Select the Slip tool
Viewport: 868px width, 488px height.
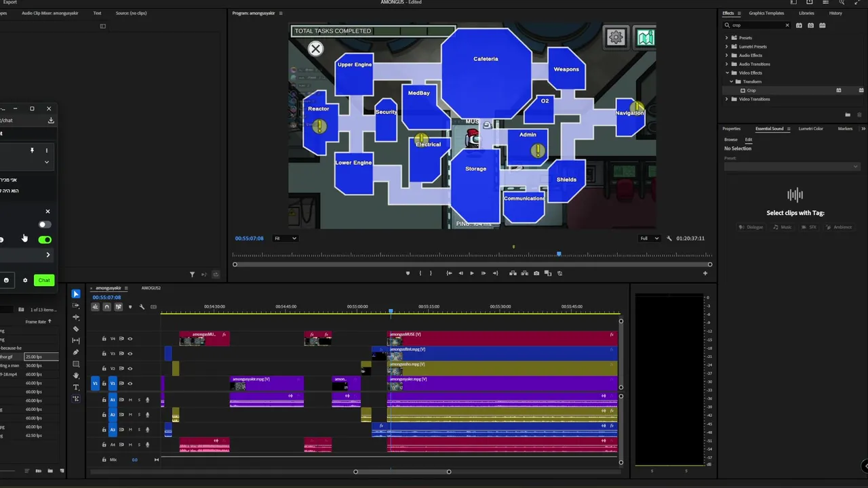(76, 340)
